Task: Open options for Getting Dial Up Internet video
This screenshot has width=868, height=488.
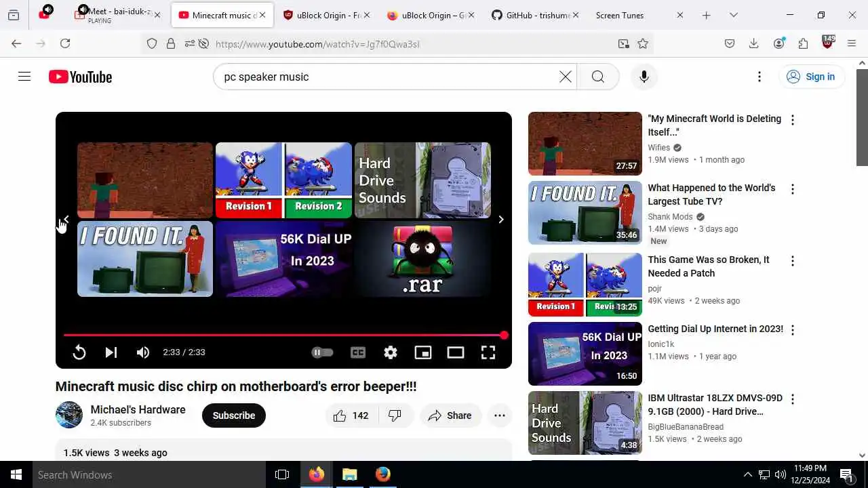Action: pos(793,330)
